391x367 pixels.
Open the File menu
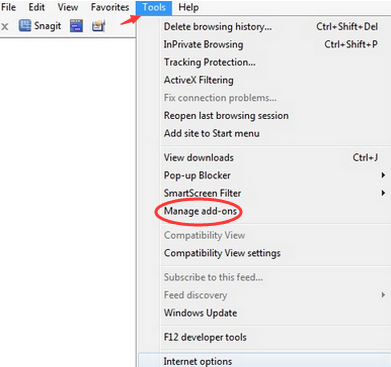tap(8, 7)
